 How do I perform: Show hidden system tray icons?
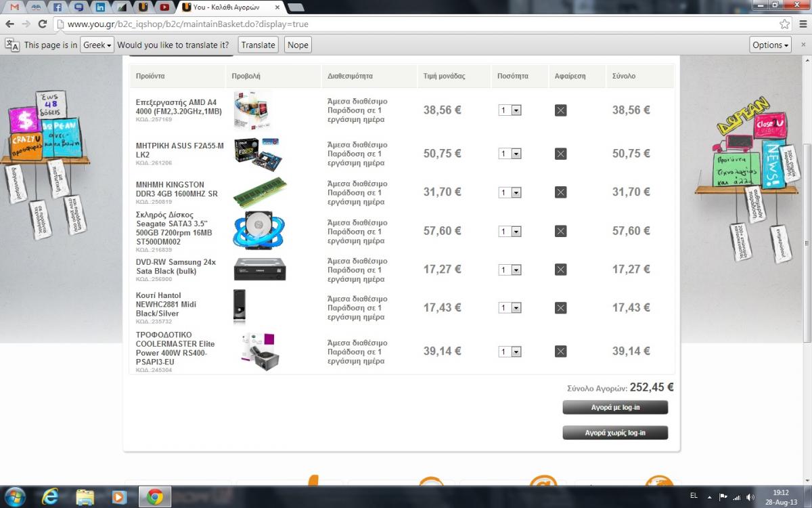710,497
